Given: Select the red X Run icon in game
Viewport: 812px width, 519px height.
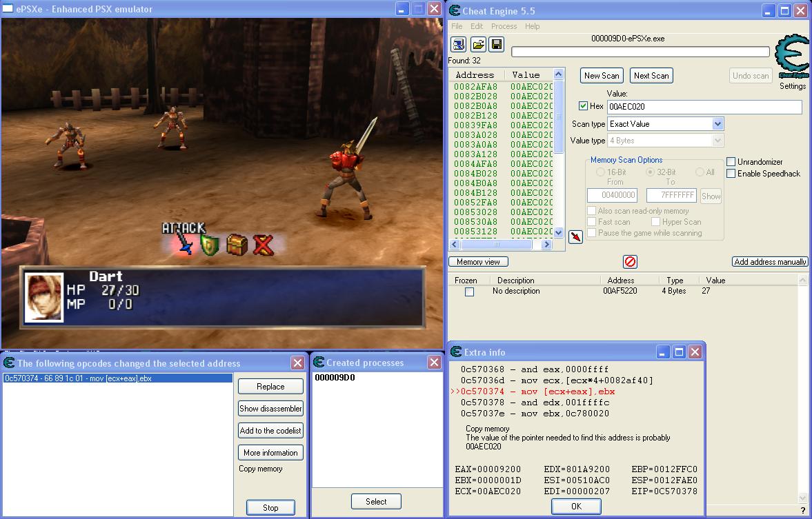Looking at the screenshot, I should [x=263, y=245].
